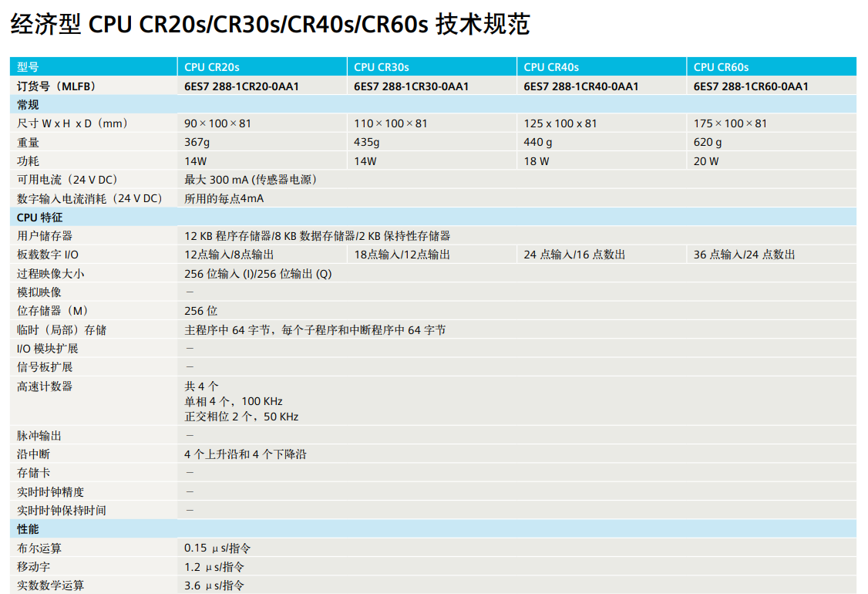
Task: Click the 实数数学运算 row label
Action: coord(50,586)
